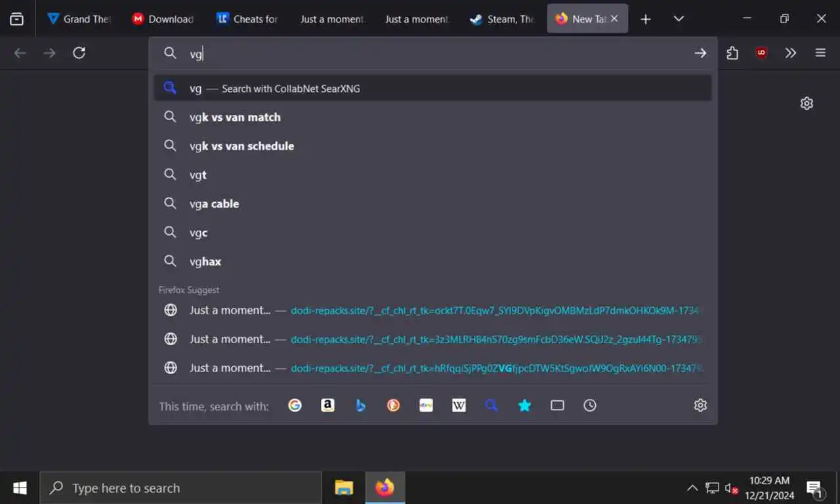
Task: Switch to the second Just a moment tab
Action: (416, 19)
